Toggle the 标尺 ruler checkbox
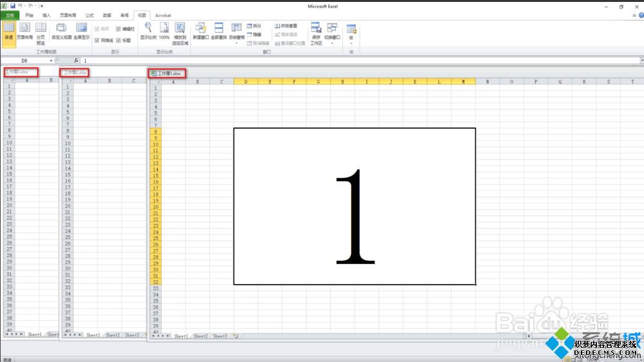Image resolution: width=644 pixels, height=362 pixels. pos(97,29)
